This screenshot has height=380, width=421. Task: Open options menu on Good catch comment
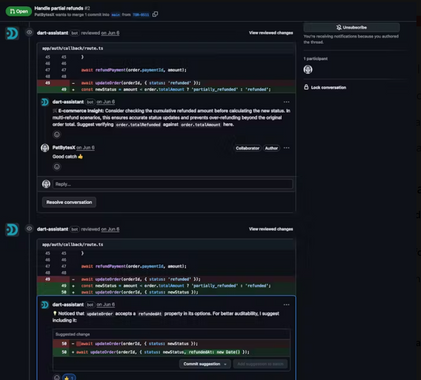point(286,148)
